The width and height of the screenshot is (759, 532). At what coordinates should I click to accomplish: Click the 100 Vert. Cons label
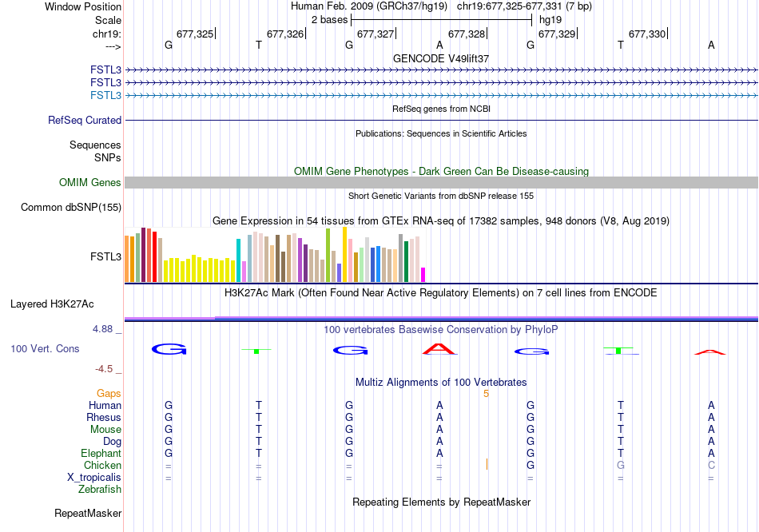coord(45,348)
